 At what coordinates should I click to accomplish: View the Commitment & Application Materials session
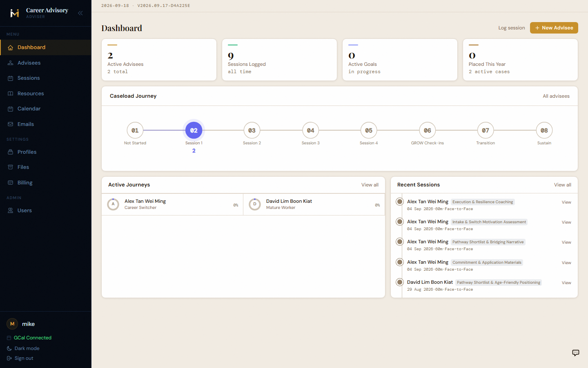click(x=566, y=263)
